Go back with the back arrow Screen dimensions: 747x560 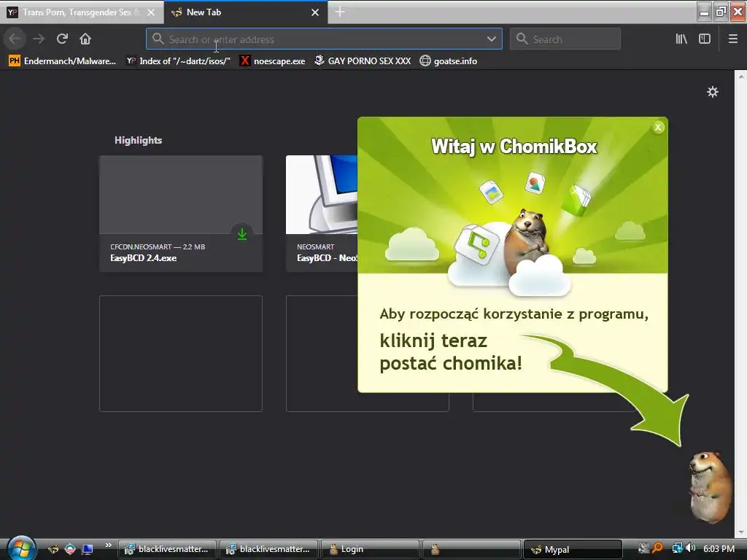(15, 39)
